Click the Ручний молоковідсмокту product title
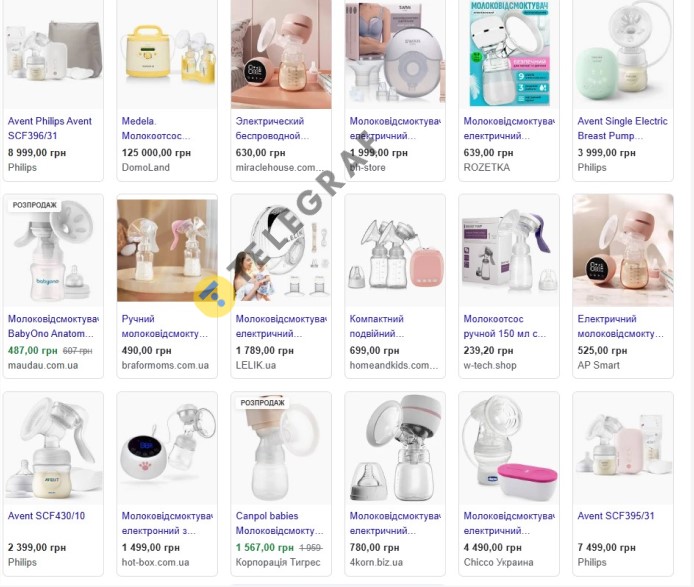 (x=165, y=326)
